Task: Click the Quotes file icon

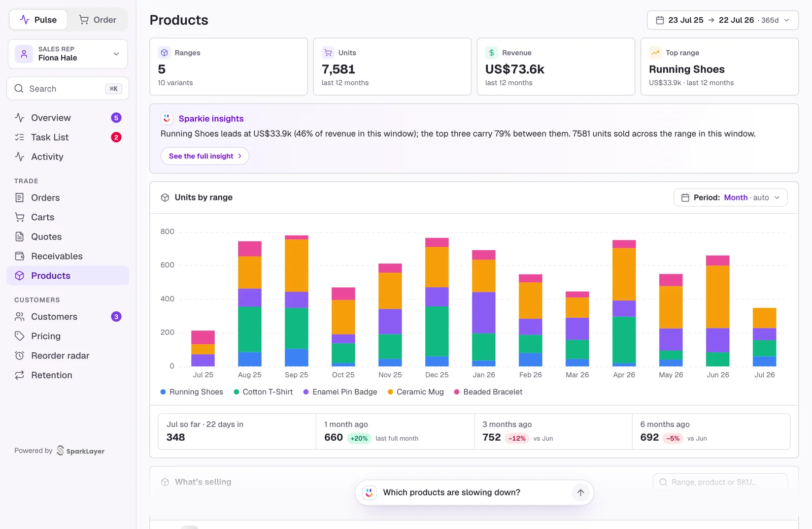Action: [20, 237]
